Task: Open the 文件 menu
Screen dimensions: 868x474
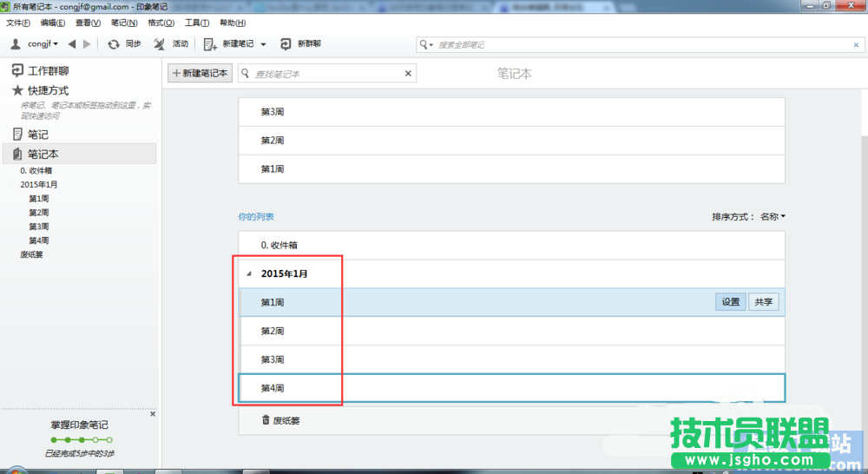Action: [x=17, y=23]
